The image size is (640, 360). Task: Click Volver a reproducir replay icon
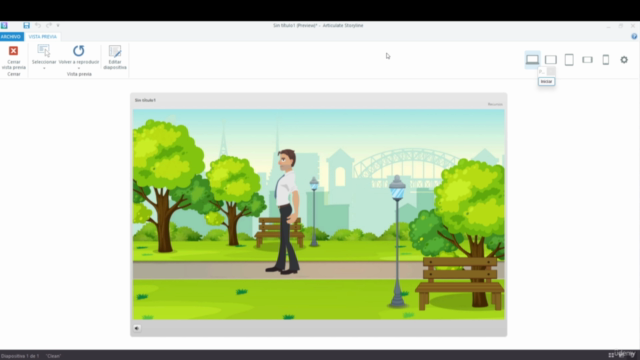click(x=78, y=51)
